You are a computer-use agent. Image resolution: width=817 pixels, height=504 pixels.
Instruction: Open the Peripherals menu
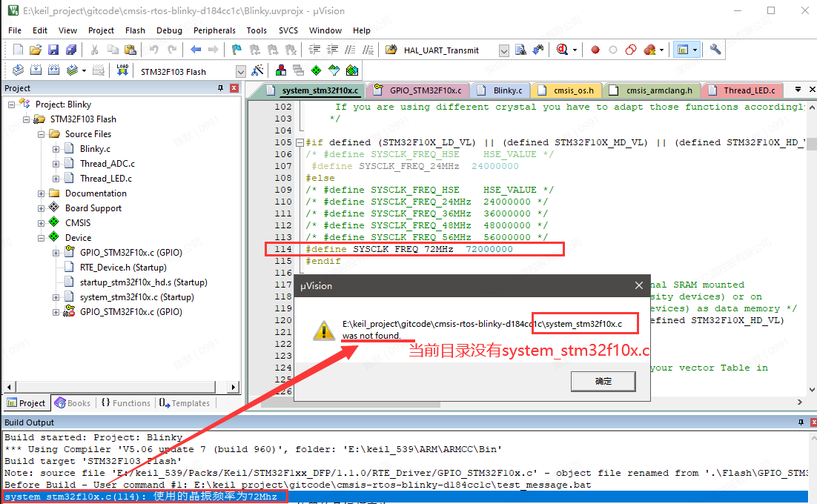(214, 30)
